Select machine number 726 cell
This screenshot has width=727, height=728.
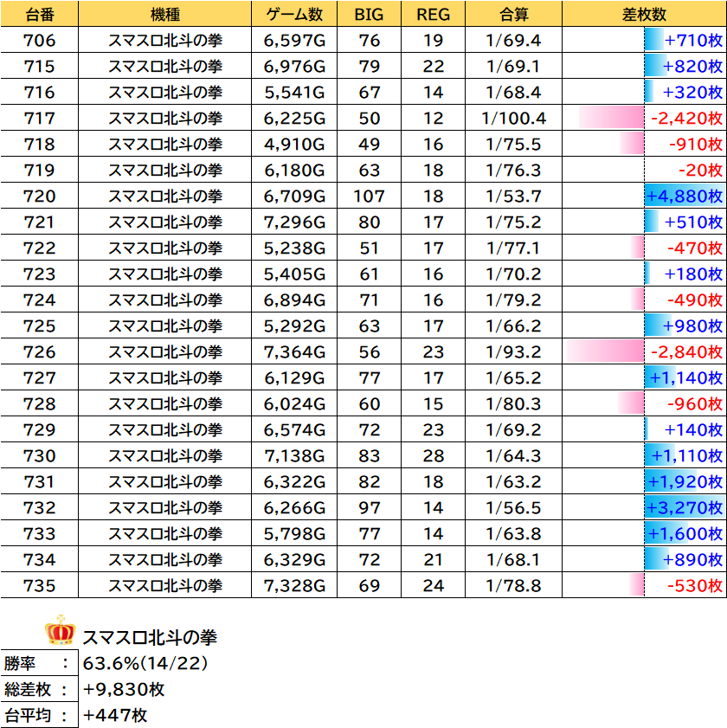click(x=40, y=352)
